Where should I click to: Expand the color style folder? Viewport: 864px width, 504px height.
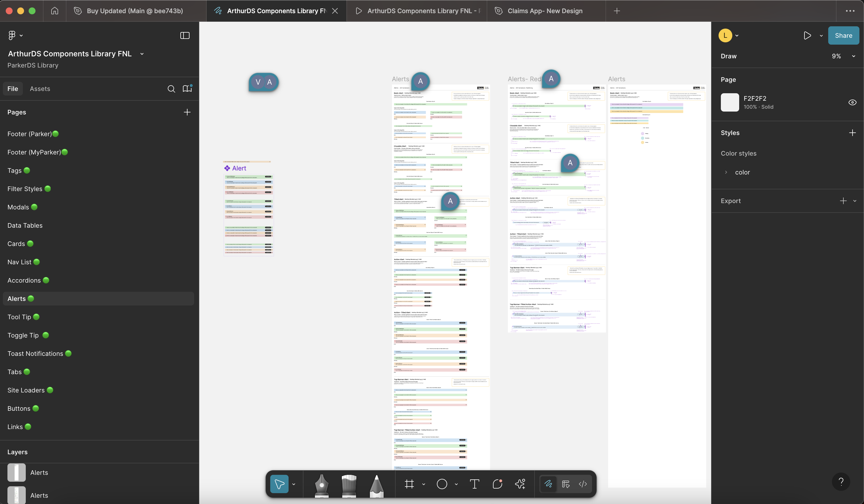tap(726, 172)
